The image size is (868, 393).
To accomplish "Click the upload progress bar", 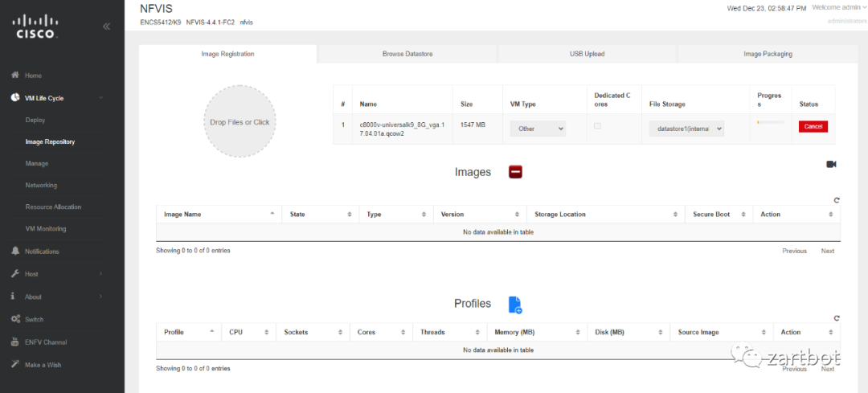I will (770, 122).
